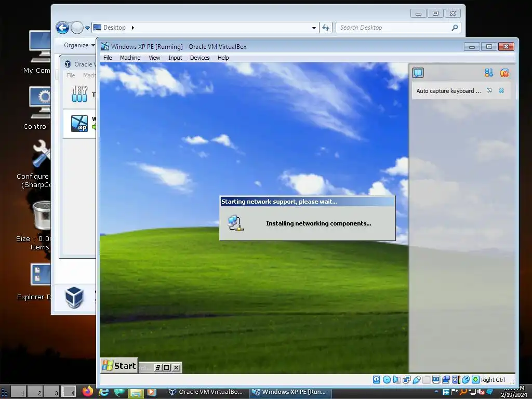Click the Installing networking components text
Screen dimensions: 532x399
(318, 223)
